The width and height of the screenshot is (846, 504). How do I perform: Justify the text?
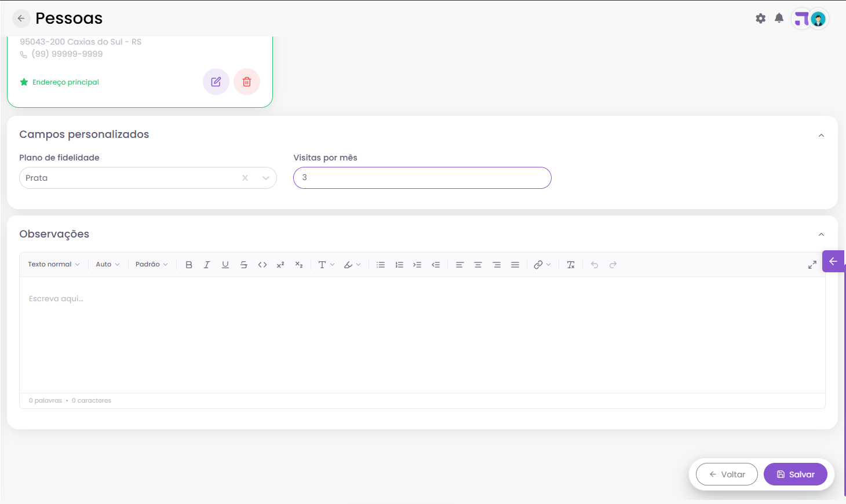[x=515, y=265]
